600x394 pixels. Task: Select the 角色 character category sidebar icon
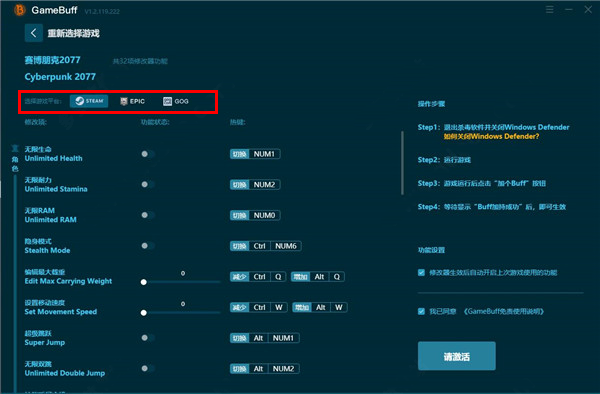(15, 158)
